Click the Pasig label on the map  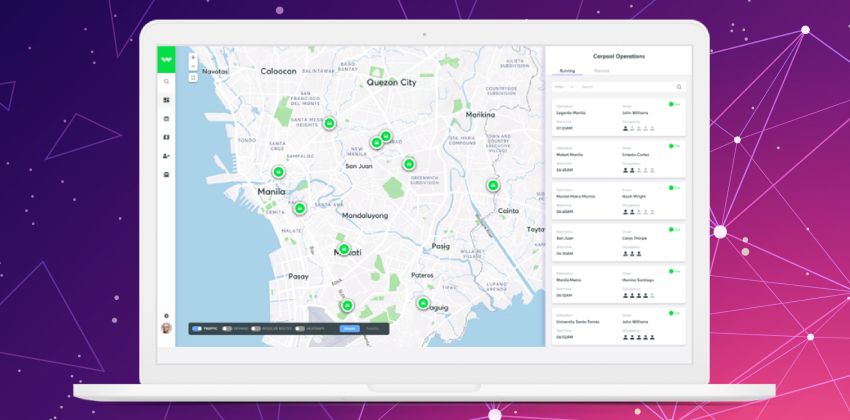[441, 246]
